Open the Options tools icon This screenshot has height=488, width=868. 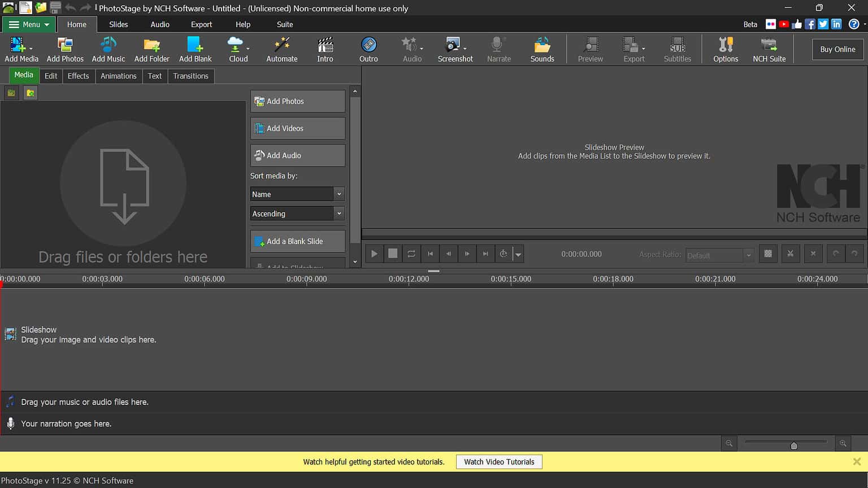pyautogui.click(x=725, y=49)
